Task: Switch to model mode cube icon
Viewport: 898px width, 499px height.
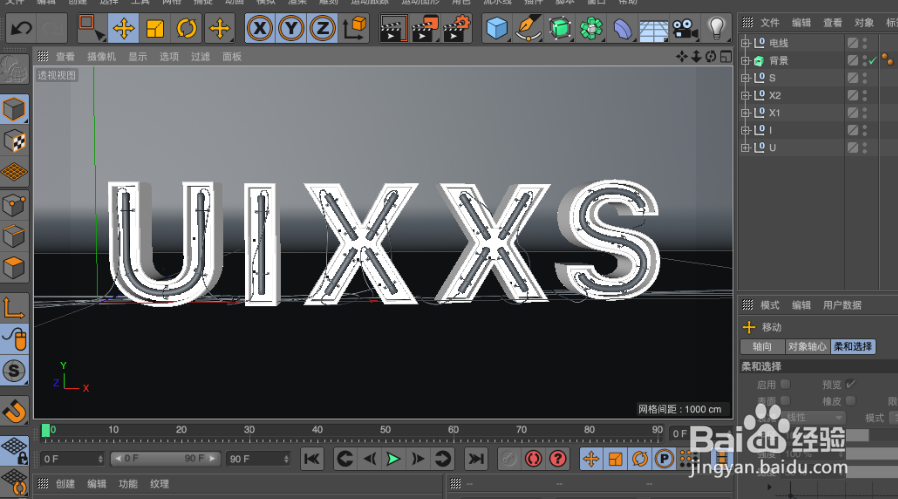Action: tap(14, 109)
